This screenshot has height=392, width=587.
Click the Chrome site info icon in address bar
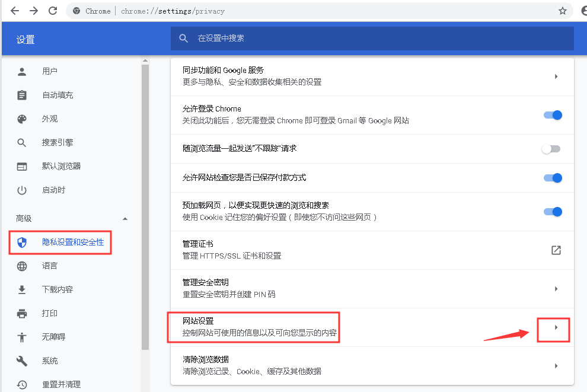tap(76, 11)
